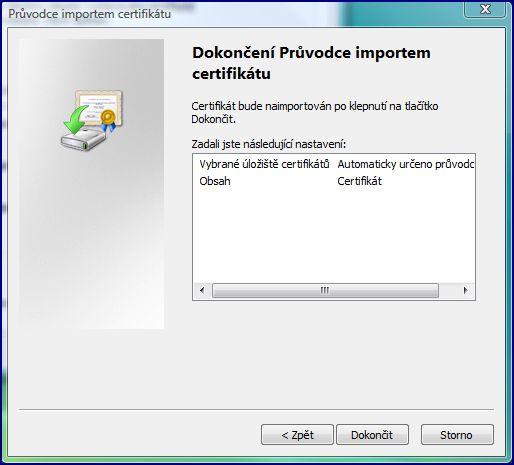Click the 'Certifikát' value in the list

pos(359,181)
